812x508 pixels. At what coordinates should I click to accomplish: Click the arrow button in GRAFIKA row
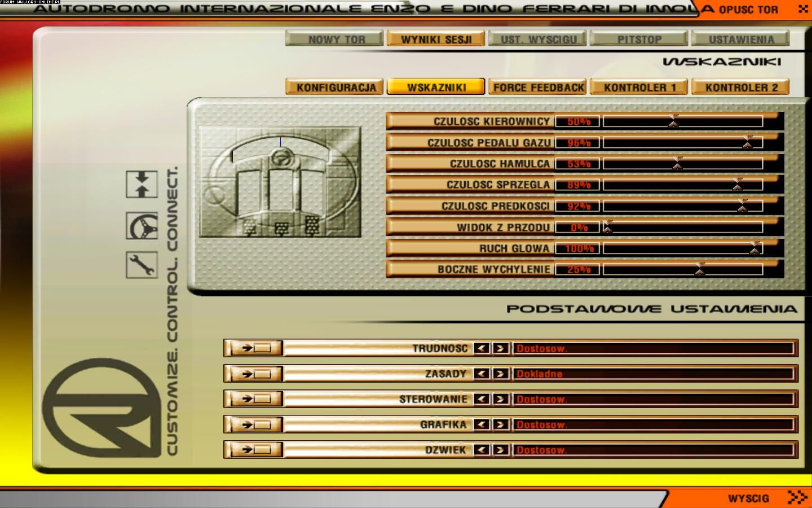(256, 424)
